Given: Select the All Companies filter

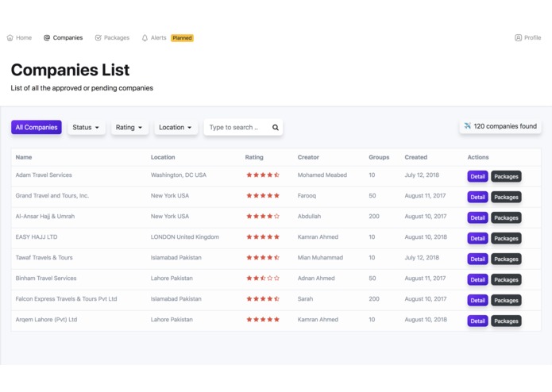Looking at the screenshot, I should click(x=37, y=127).
